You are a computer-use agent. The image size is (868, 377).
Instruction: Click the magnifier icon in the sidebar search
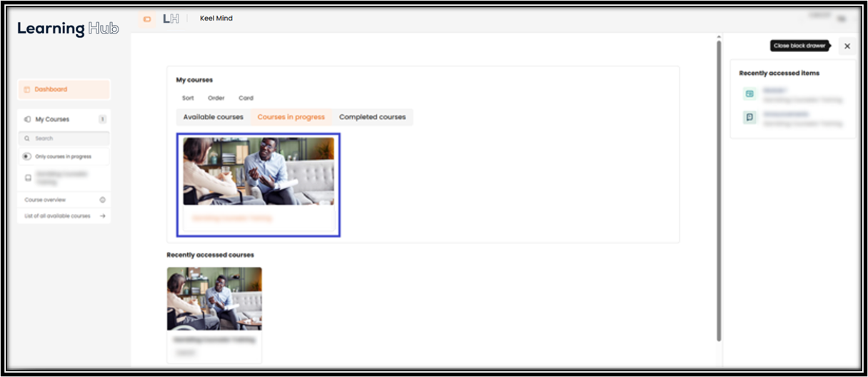(x=27, y=139)
